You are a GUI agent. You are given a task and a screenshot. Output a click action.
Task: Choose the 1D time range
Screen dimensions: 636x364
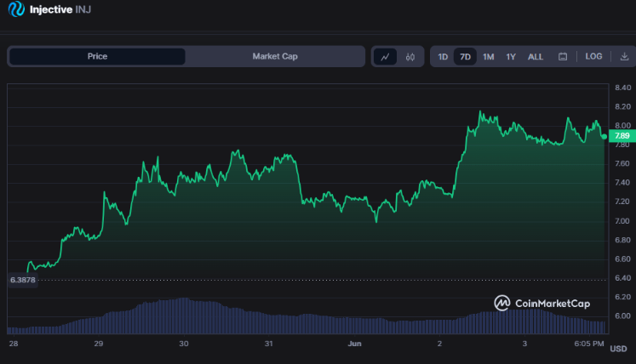(x=443, y=57)
